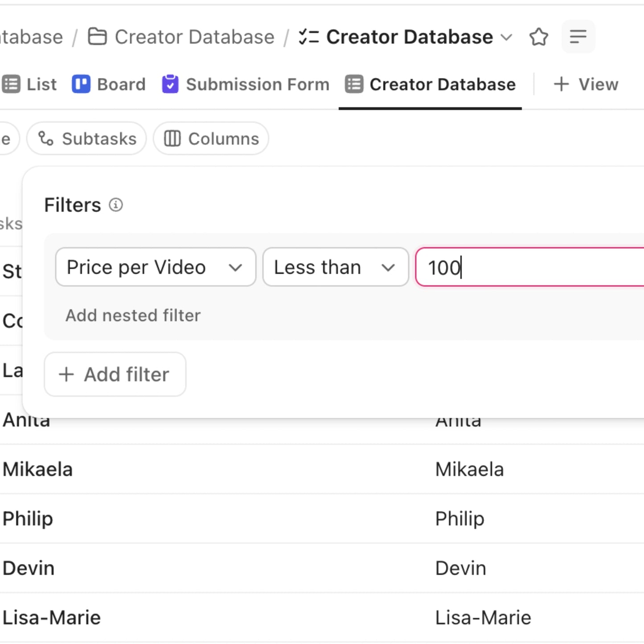Click the Add filter button
The image size is (644, 644).
pyautogui.click(x=115, y=374)
